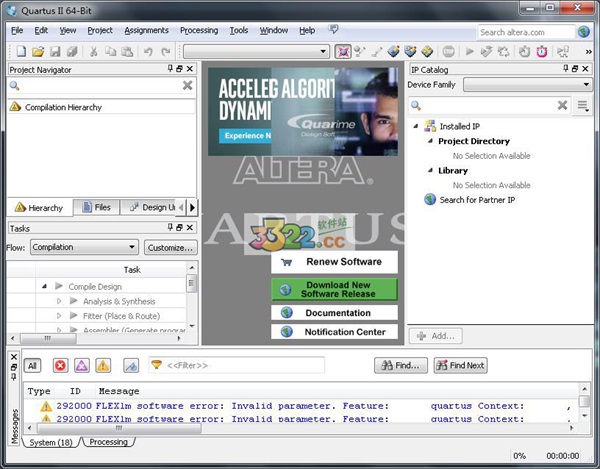Open the Help menu
600x469 pixels.
tap(307, 30)
